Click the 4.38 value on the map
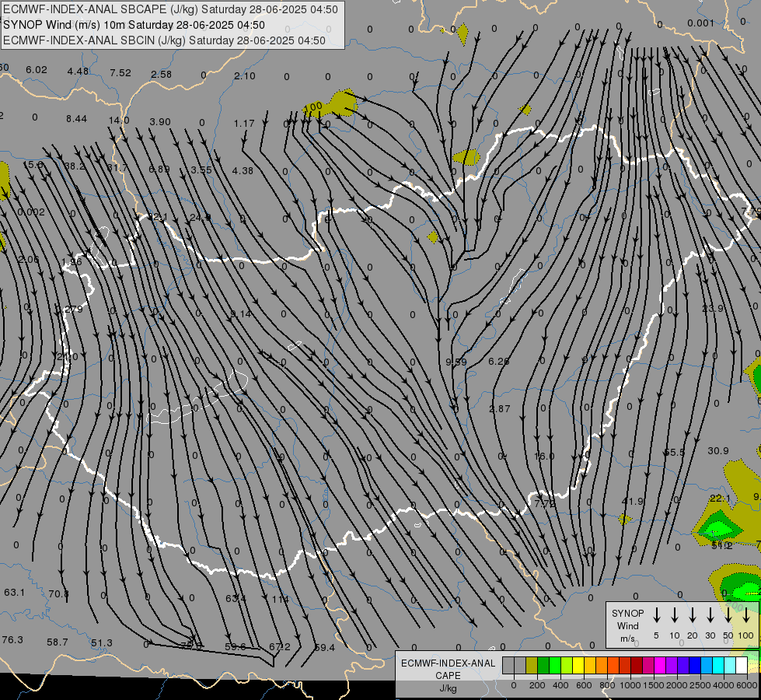 click(243, 170)
